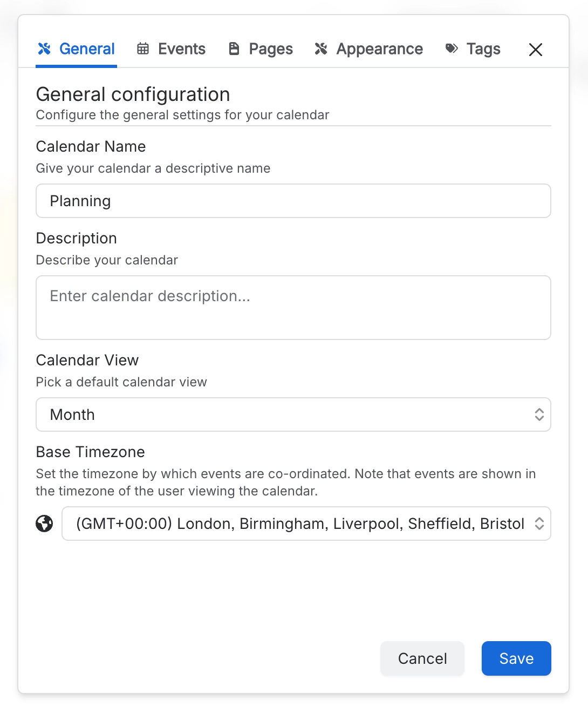Expand the Base Timezone dropdown showing London
Image resolution: width=588 pixels, height=707 pixels.
[299, 524]
